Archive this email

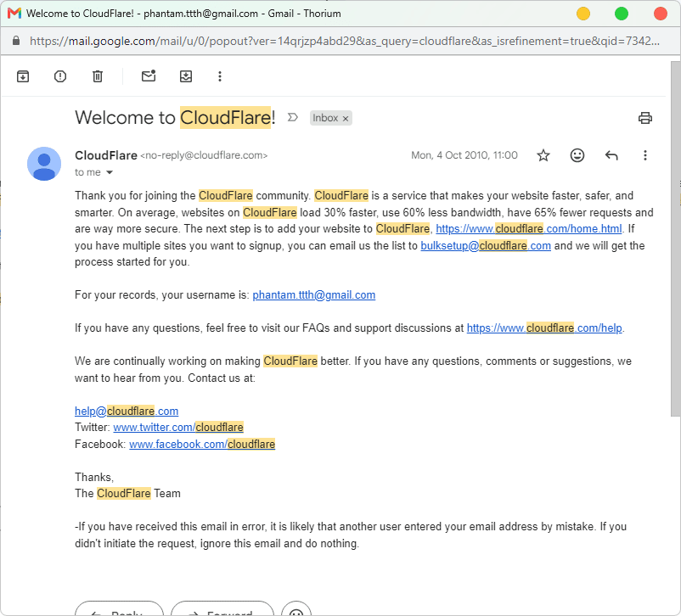point(23,76)
